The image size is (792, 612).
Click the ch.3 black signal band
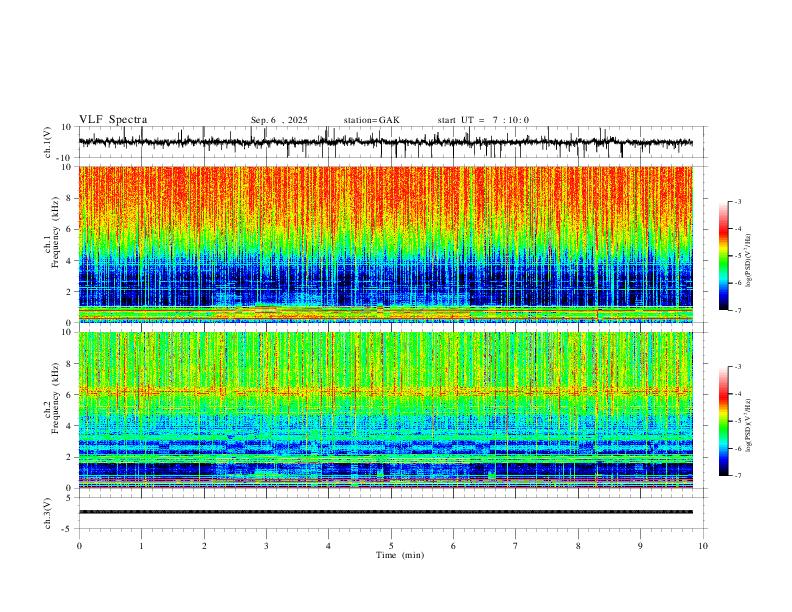pos(385,512)
